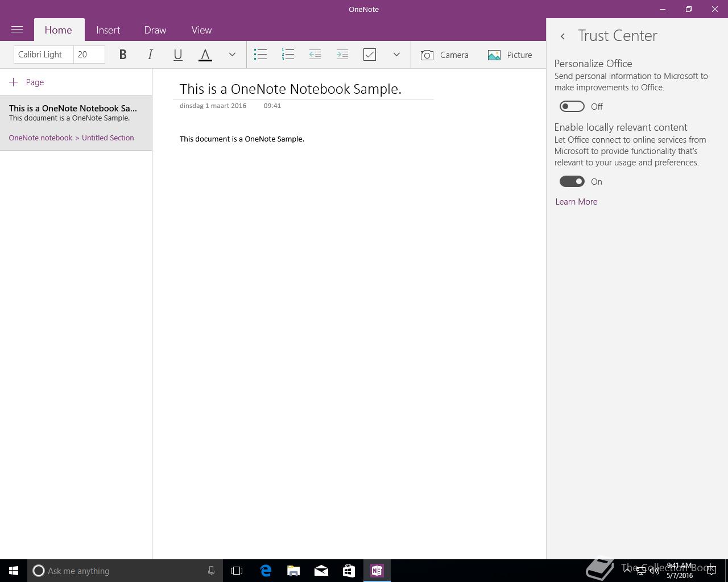
Task: Click the Cortana microphone icon
Action: pos(211,571)
